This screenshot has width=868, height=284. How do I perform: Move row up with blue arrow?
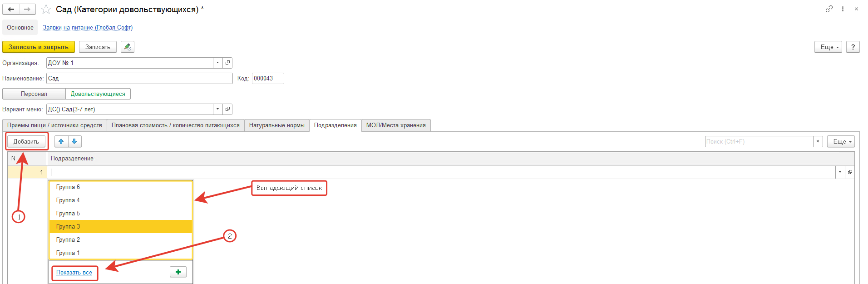point(61,141)
